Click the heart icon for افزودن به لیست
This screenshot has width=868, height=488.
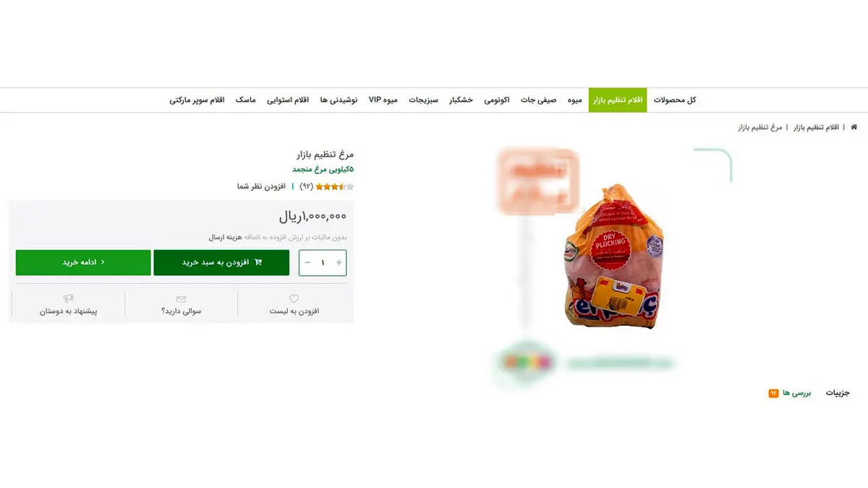click(294, 298)
